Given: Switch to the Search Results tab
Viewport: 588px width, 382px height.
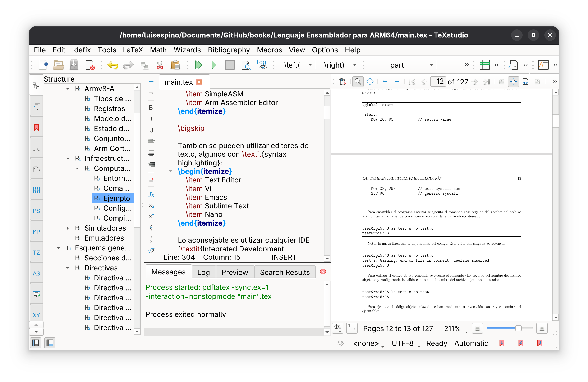Looking at the screenshot, I should pyautogui.click(x=285, y=272).
